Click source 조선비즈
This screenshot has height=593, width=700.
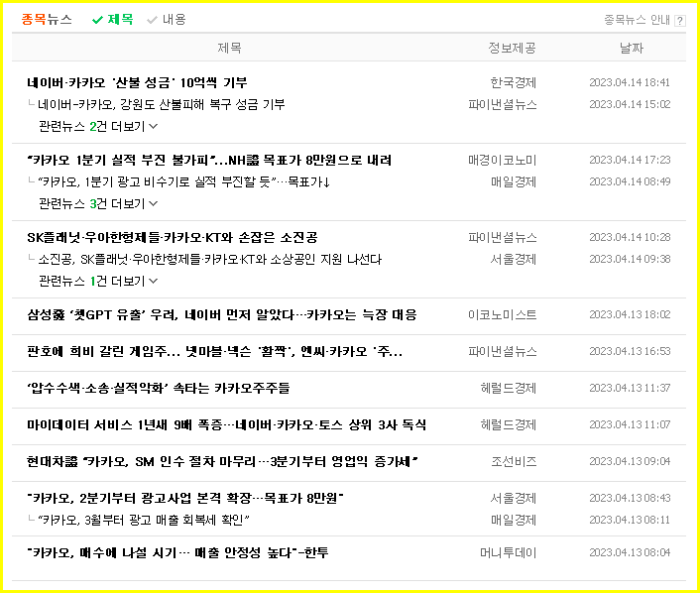(x=514, y=461)
